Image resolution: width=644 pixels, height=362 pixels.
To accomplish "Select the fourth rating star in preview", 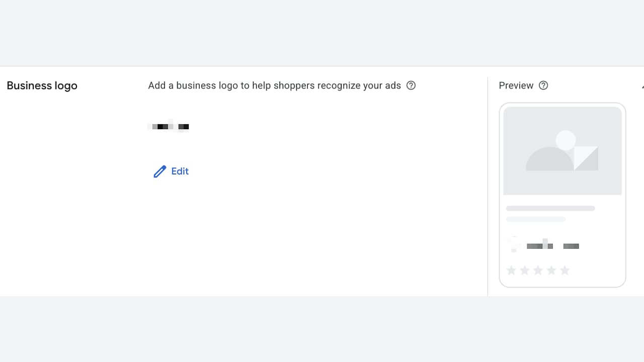I will point(551,270).
